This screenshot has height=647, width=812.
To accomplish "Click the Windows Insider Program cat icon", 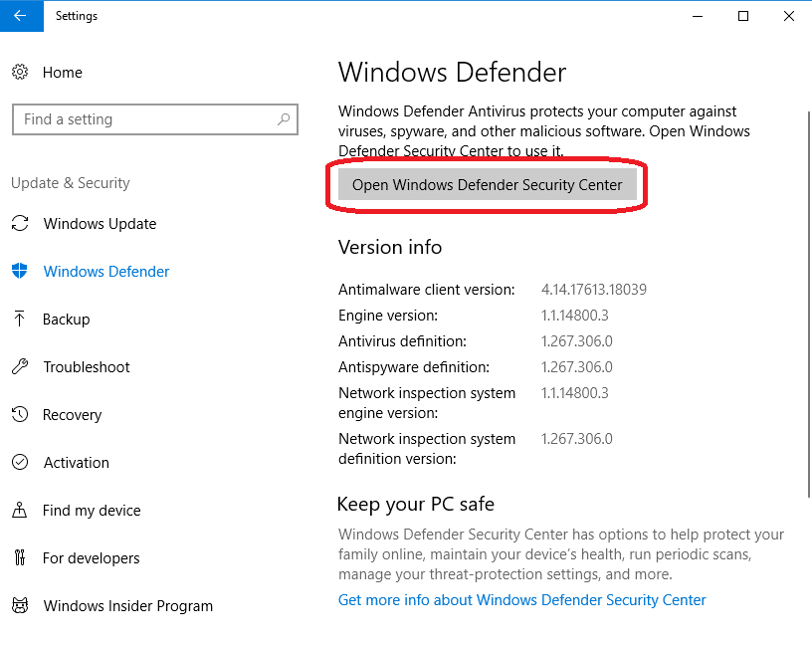I will coord(20,605).
